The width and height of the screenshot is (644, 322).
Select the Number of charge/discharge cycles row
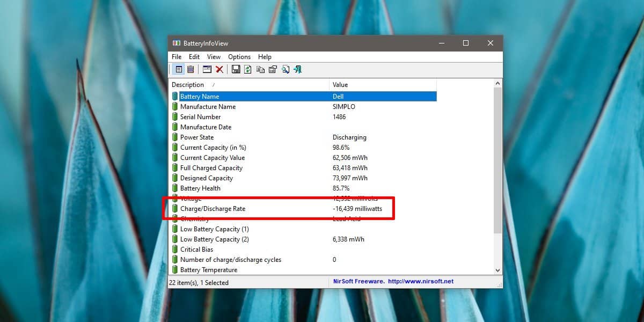click(x=303, y=260)
